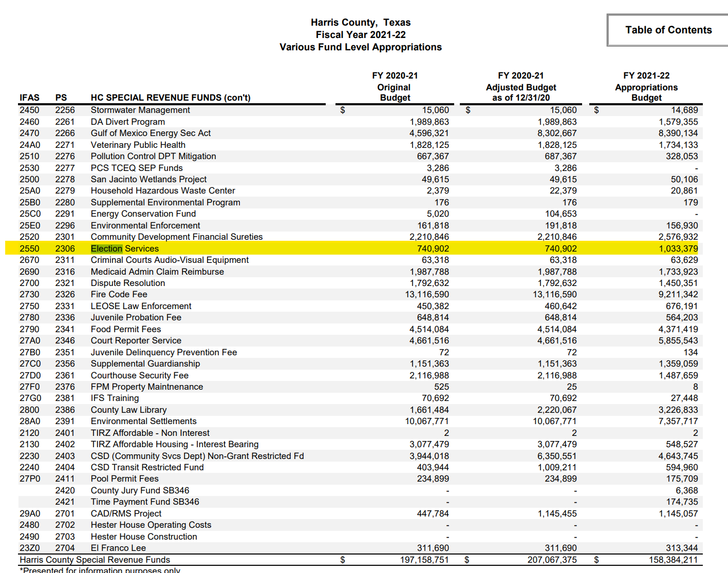Click the PS column header
This screenshot has width=728, height=573.
(x=61, y=98)
